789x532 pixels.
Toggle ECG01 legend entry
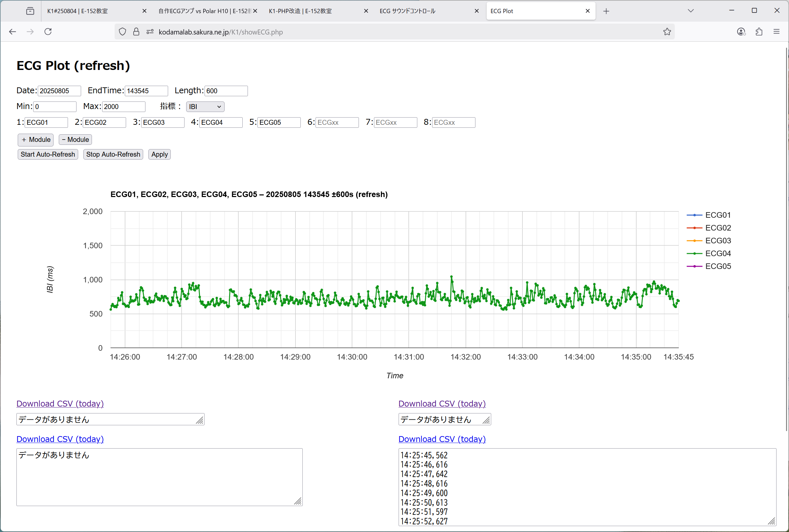coord(718,215)
